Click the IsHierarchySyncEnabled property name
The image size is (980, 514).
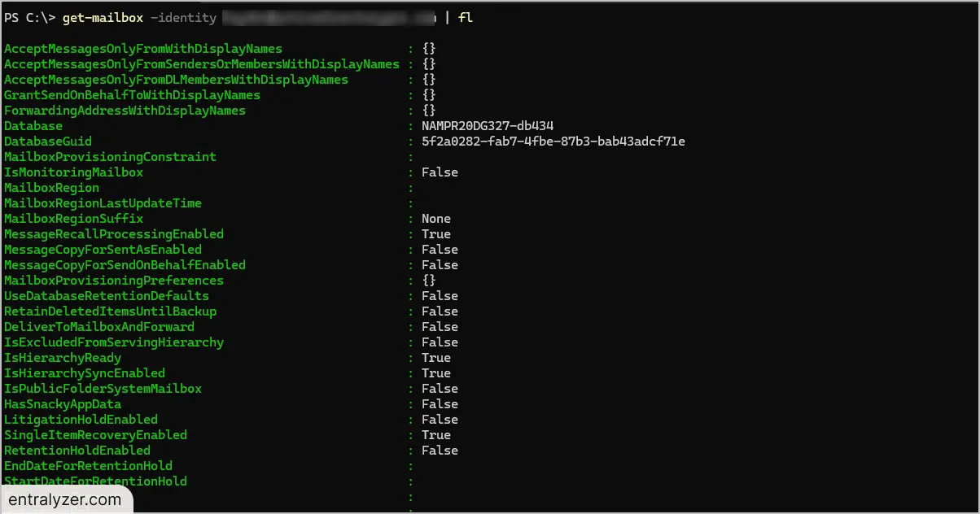pos(85,373)
